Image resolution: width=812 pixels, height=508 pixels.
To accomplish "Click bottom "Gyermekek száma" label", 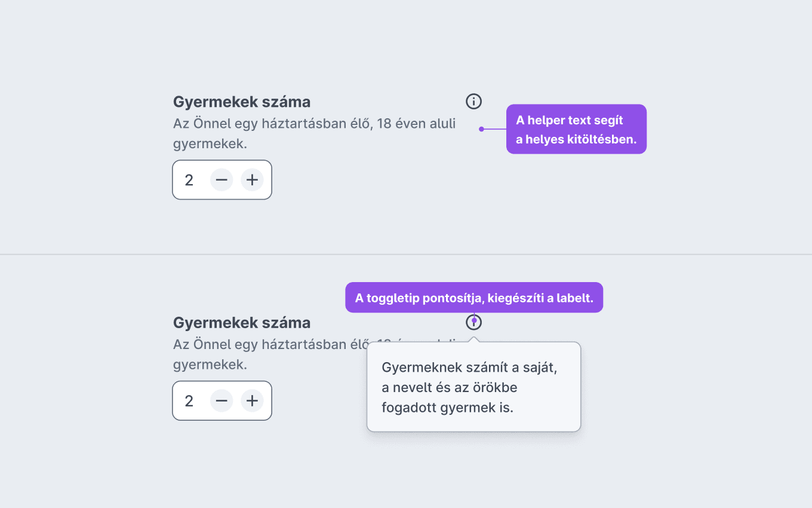I will pyautogui.click(x=242, y=323).
